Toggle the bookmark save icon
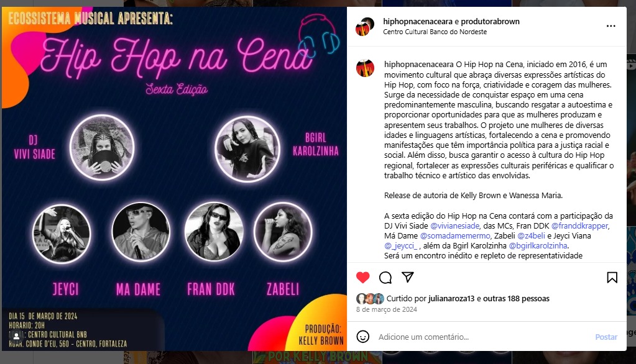Image resolution: width=636 pixels, height=364 pixels. (x=612, y=278)
